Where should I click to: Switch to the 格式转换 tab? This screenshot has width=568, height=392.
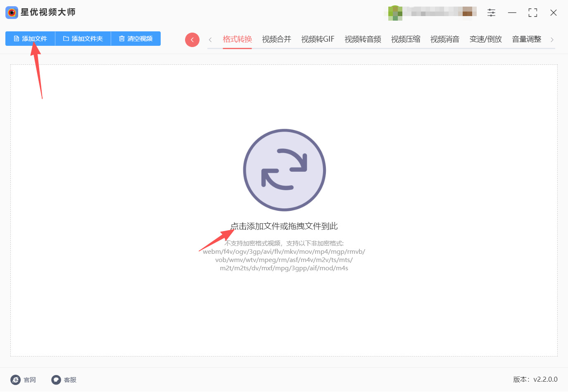tap(237, 39)
